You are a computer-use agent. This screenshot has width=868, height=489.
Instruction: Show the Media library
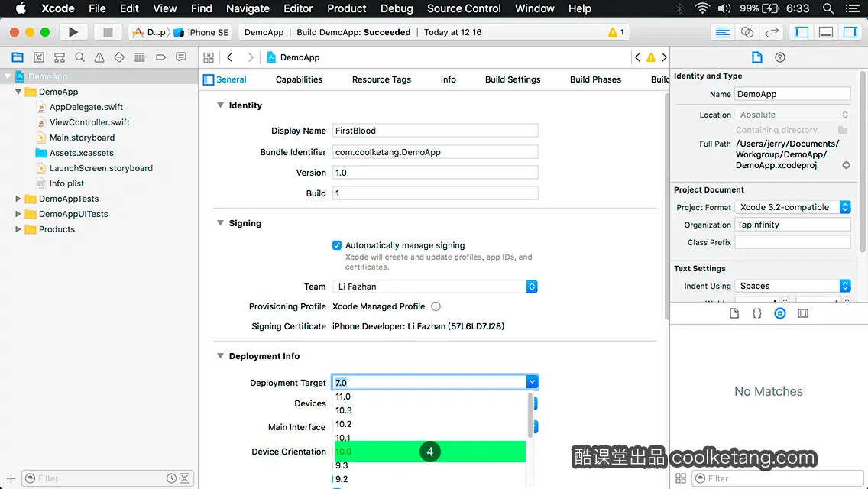(803, 313)
